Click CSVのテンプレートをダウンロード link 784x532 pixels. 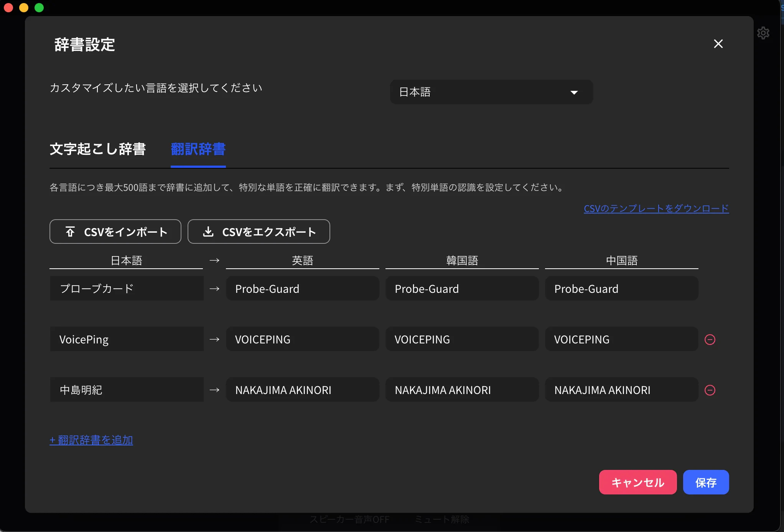coord(656,209)
